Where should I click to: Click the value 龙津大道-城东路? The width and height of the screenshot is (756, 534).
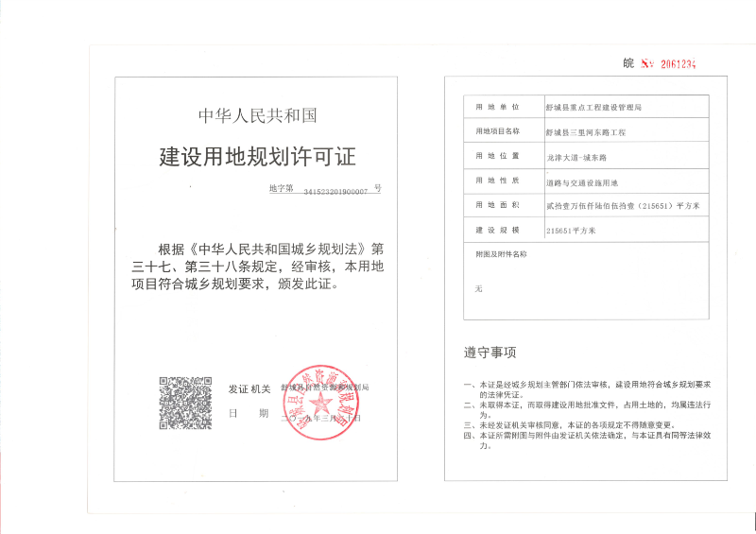(576, 157)
